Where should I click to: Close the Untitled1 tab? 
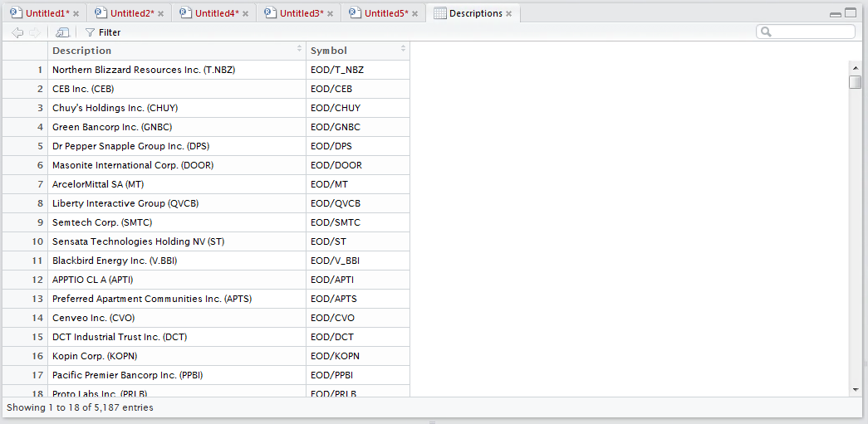(76, 14)
